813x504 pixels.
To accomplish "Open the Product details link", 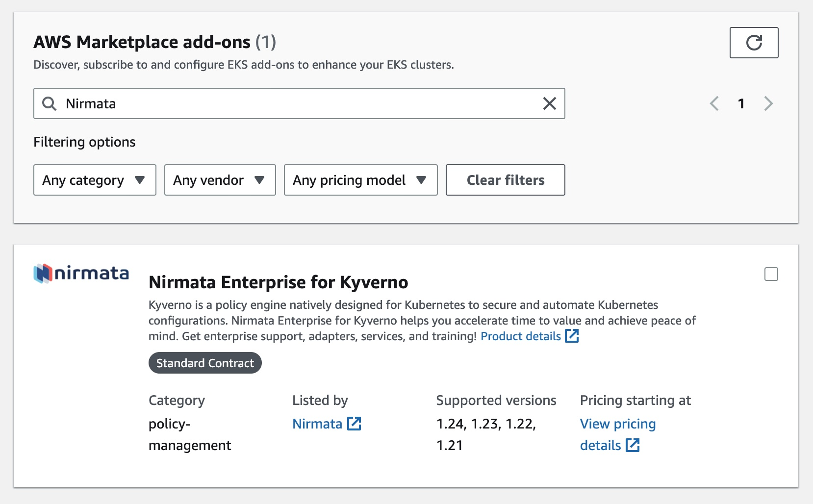I will (521, 336).
